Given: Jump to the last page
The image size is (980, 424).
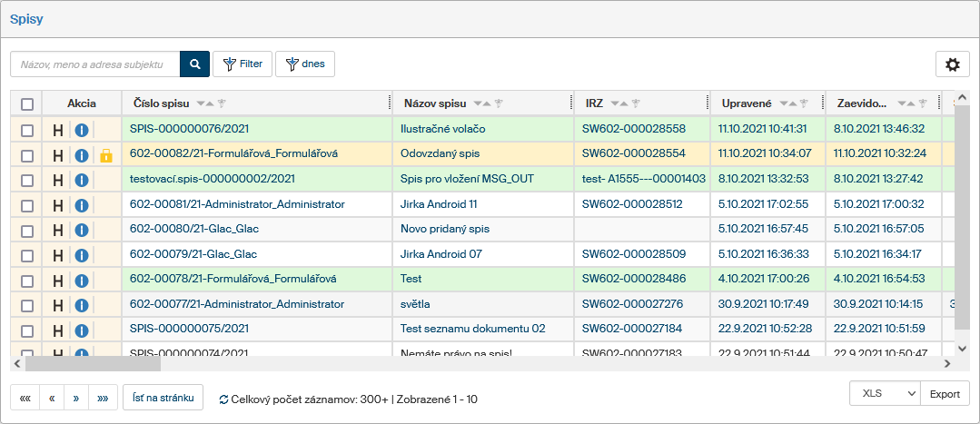Looking at the screenshot, I should click(x=102, y=399).
